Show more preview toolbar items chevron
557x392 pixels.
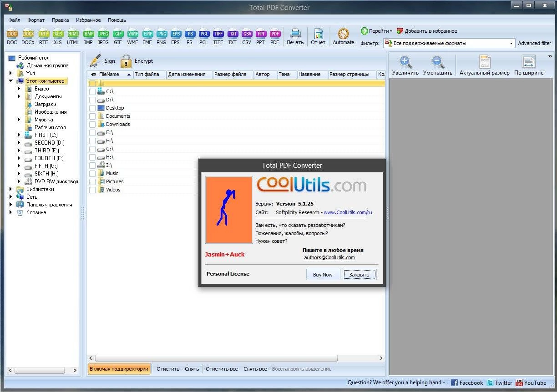pos(550,56)
